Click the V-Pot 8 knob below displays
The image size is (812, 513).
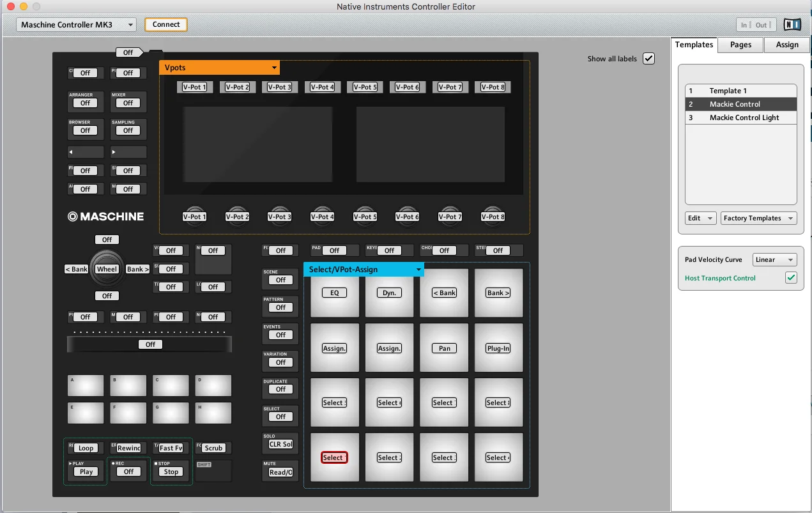[x=493, y=217]
